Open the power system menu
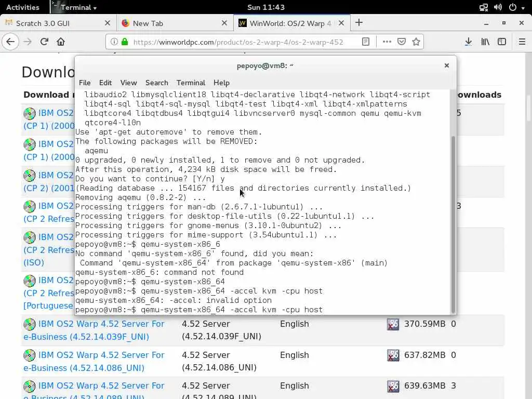 (516, 7)
